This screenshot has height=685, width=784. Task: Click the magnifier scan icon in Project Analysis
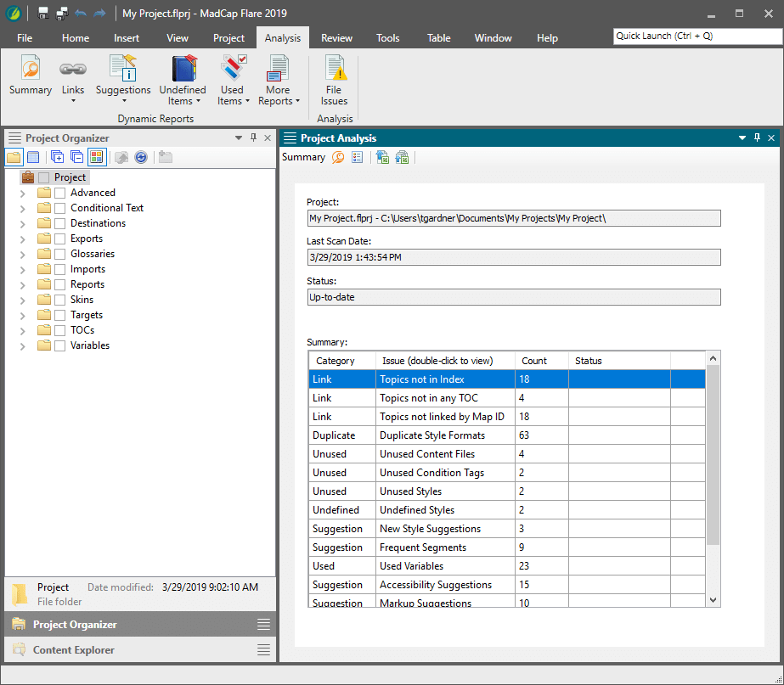339,157
